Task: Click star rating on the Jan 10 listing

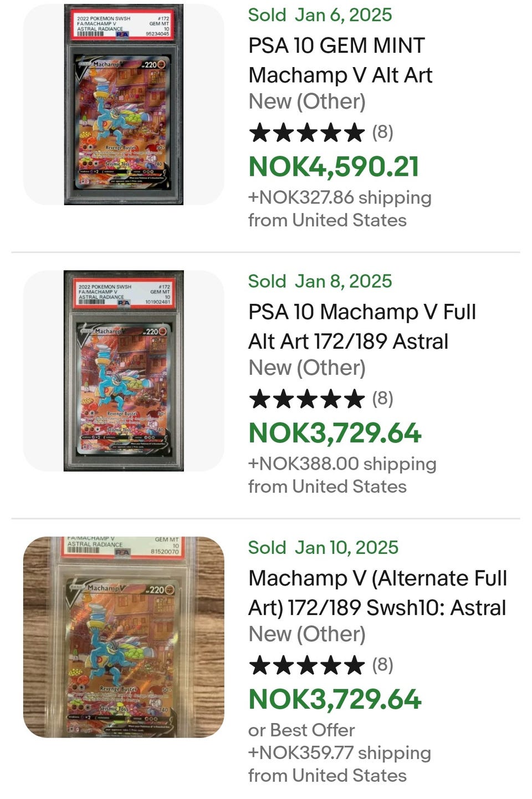Action: tap(307, 665)
